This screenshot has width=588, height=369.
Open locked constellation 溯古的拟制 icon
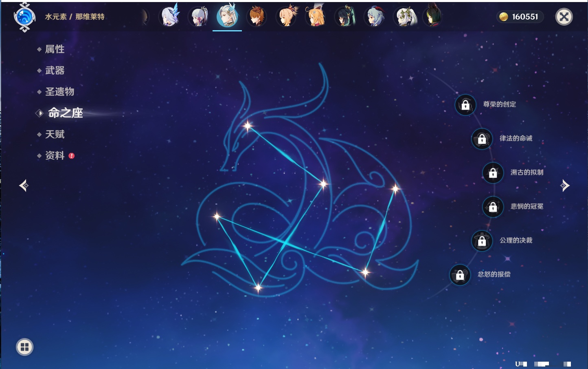click(x=493, y=173)
